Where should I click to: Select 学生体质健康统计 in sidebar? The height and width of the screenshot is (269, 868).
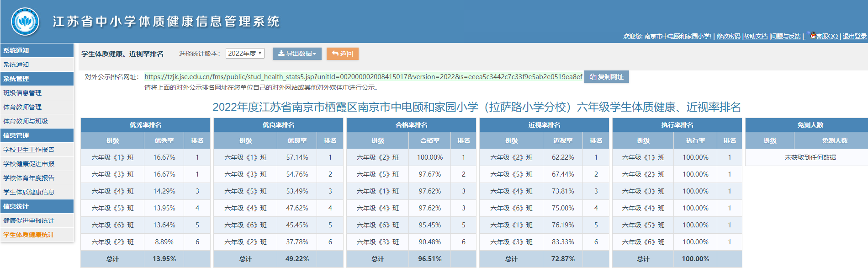pos(37,235)
